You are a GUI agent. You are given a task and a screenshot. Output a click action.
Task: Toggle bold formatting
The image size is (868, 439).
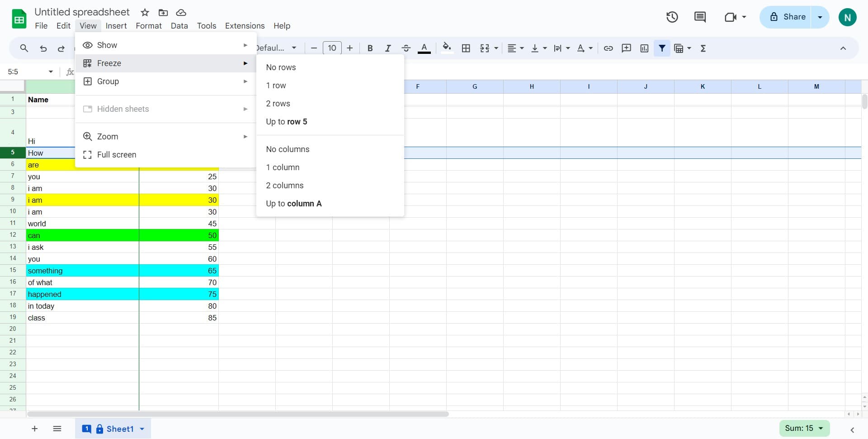point(370,48)
